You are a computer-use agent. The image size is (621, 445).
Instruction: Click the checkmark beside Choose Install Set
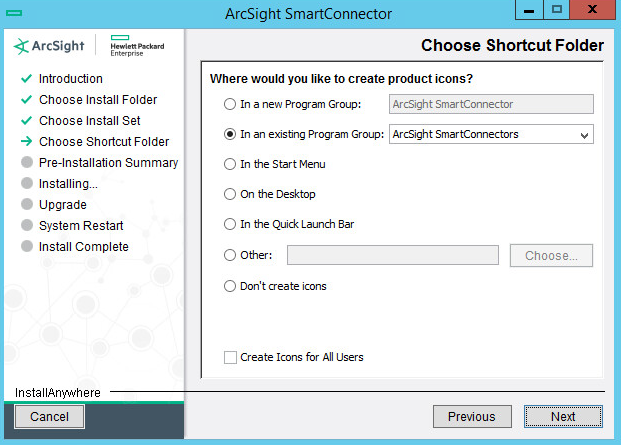pos(27,120)
